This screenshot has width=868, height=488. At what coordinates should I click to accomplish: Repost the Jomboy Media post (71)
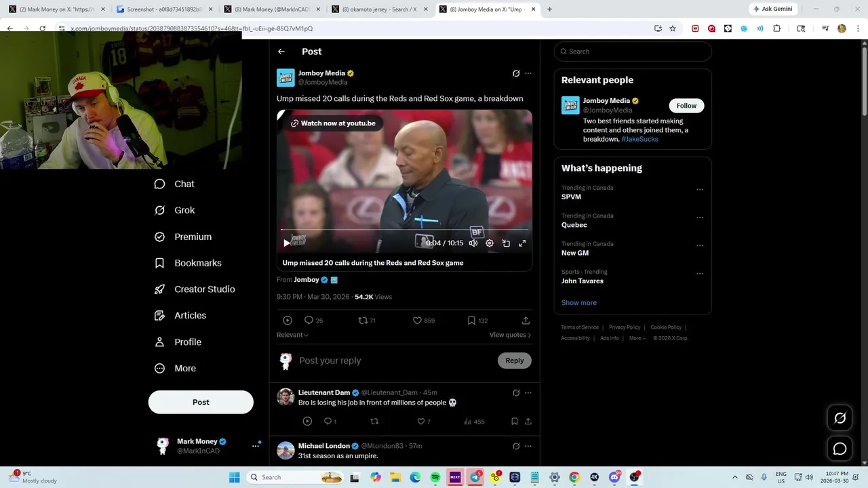coord(367,321)
